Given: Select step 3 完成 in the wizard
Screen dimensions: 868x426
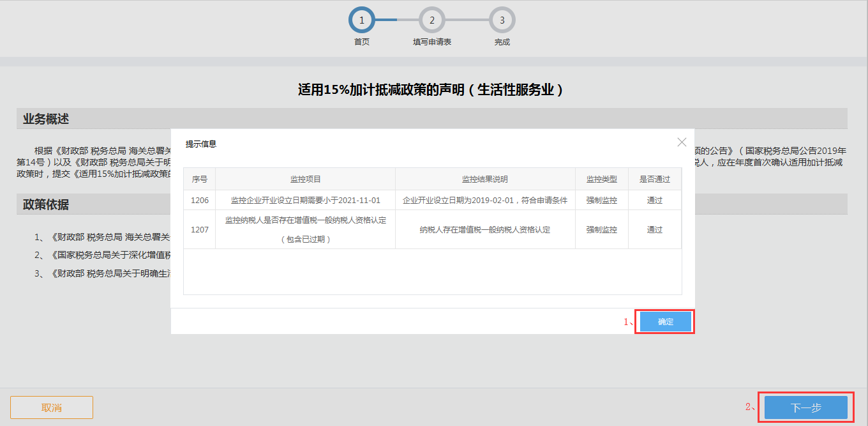Looking at the screenshot, I should (x=502, y=20).
